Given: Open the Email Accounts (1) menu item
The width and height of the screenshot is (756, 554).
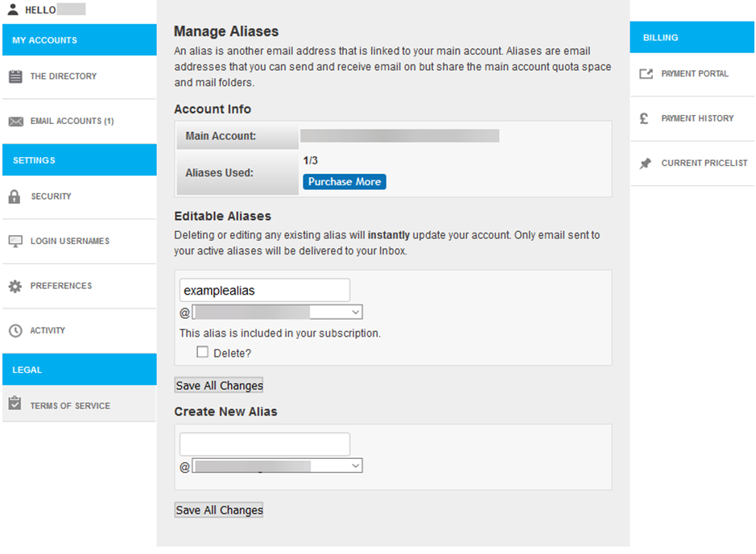Looking at the screenshot, I should click(72, 122).
